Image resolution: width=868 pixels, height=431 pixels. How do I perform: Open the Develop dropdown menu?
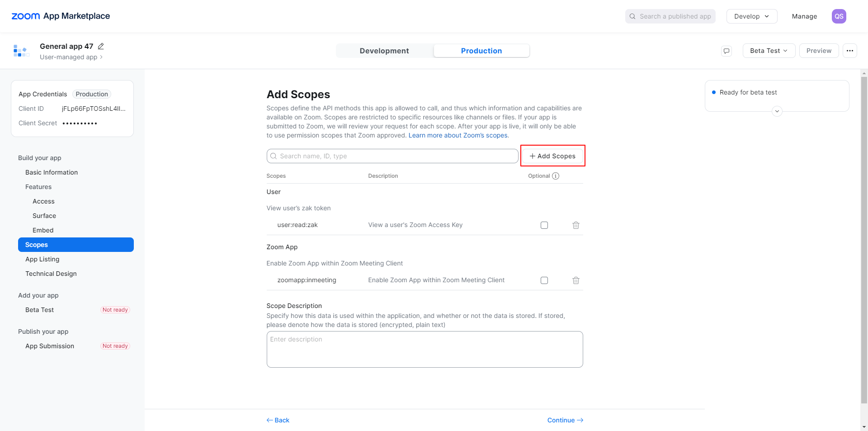pos(751,16)
